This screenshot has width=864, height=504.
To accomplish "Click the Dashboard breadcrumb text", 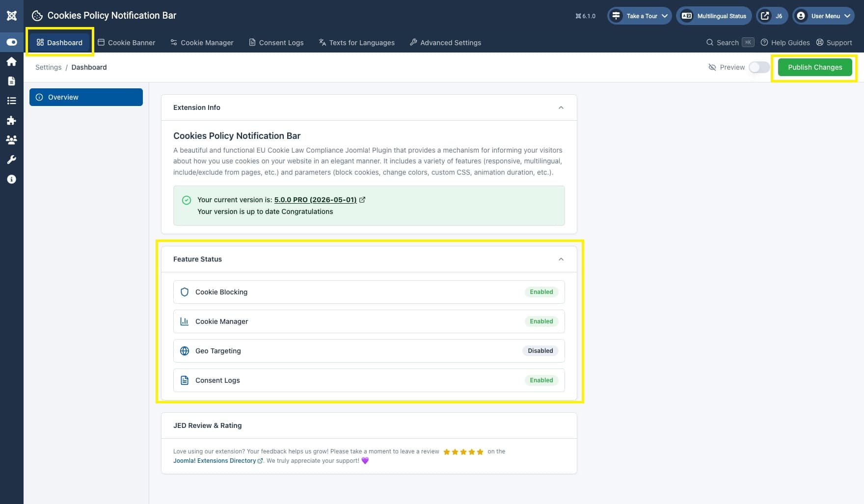I will coord(89,67).
